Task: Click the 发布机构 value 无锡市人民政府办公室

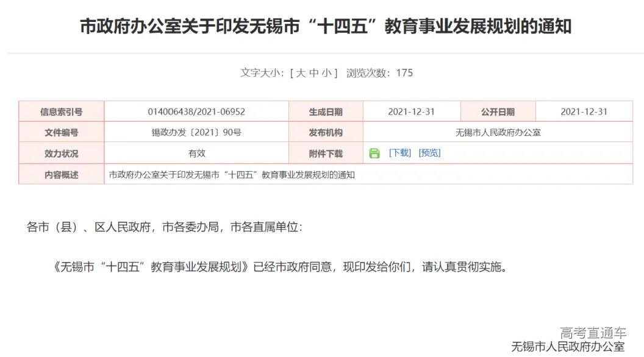Action: (496, 132)
